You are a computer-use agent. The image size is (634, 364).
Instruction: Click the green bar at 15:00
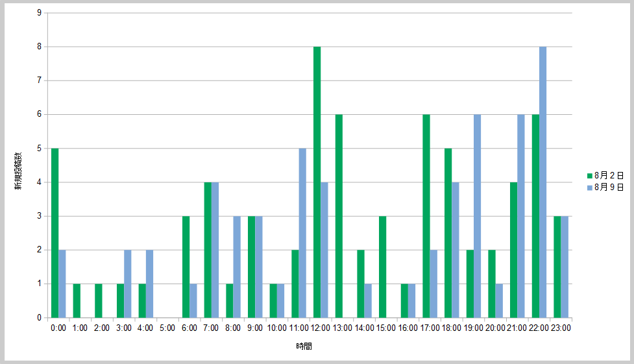pos(382,267)
